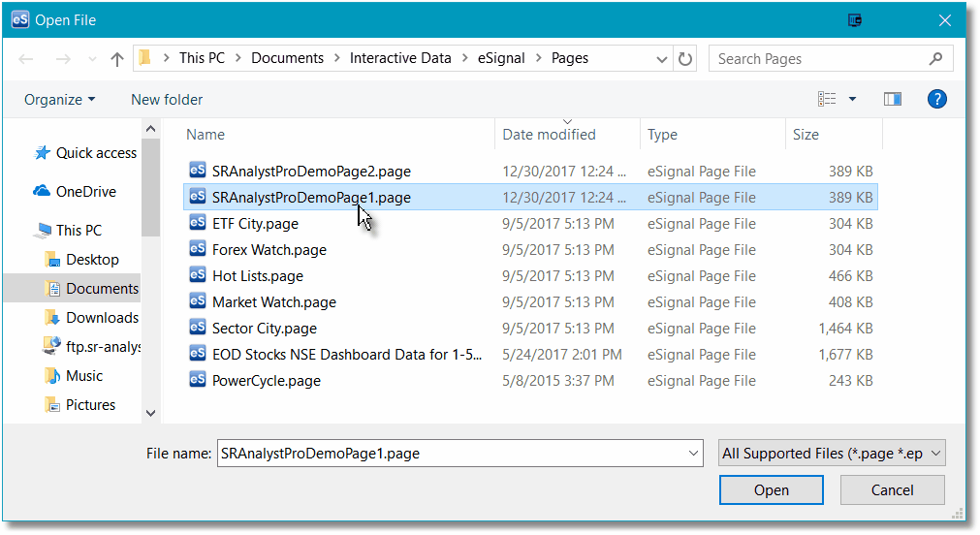Select the file Market Watch.page
This screenshot has height=535, width=980.
point(274,302)
